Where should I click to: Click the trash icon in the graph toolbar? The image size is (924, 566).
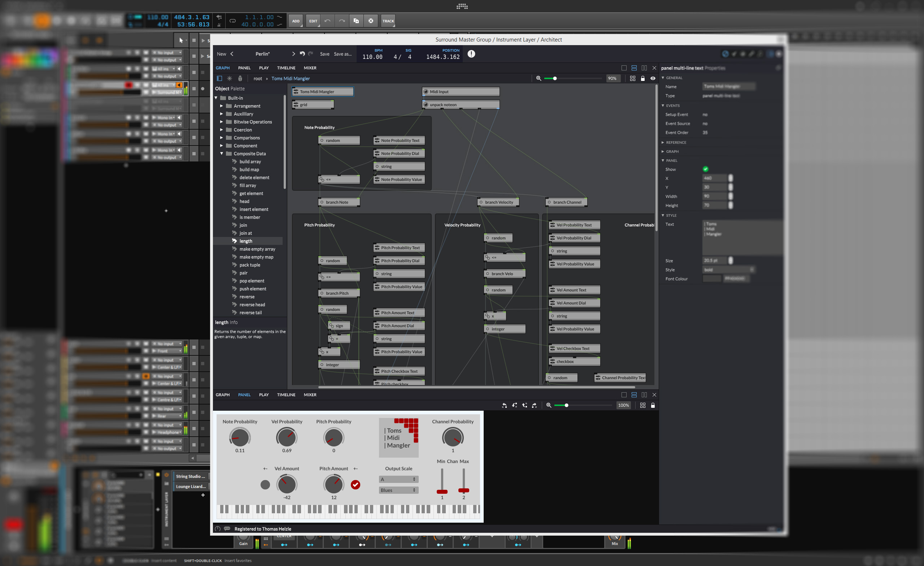pos(240,78)
